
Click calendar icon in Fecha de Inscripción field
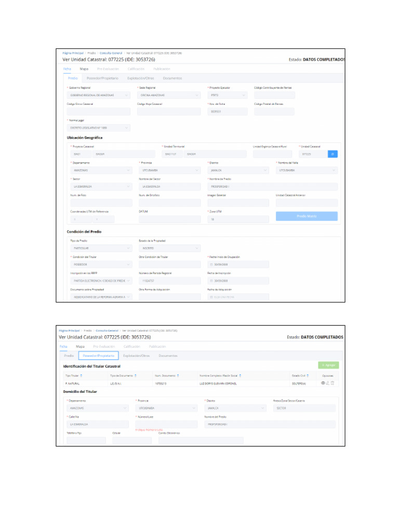point(211,281)
